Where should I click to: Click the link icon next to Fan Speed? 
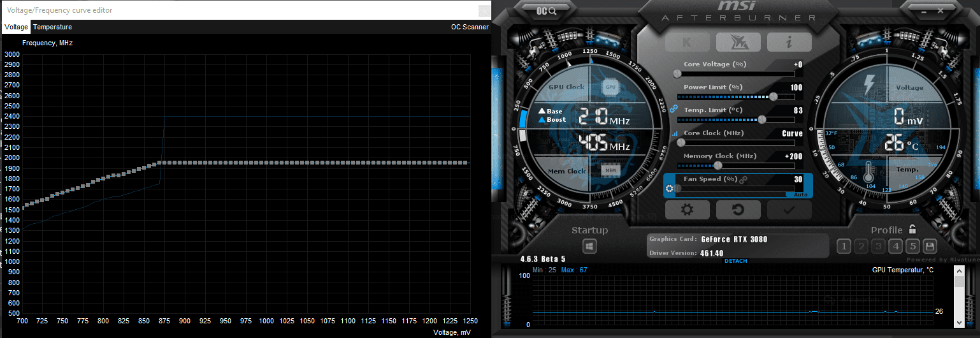point(742,180)
